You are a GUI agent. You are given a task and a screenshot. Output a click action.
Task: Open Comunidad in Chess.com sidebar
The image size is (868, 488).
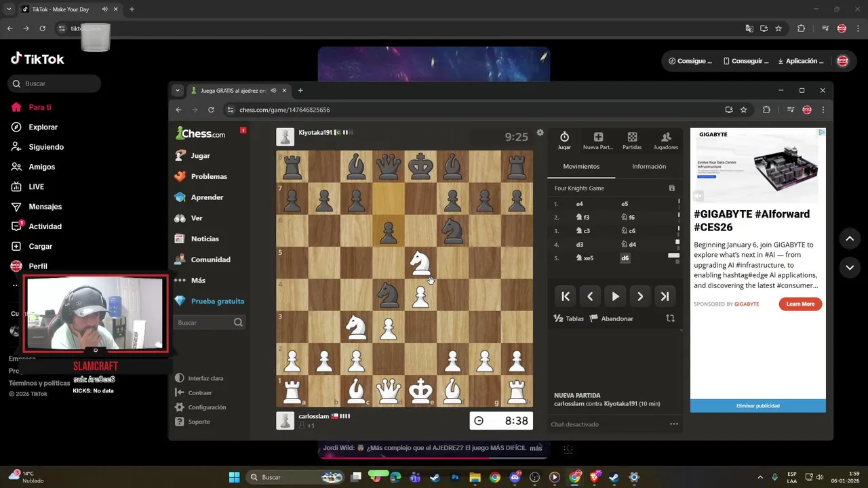tap(202, 260)
